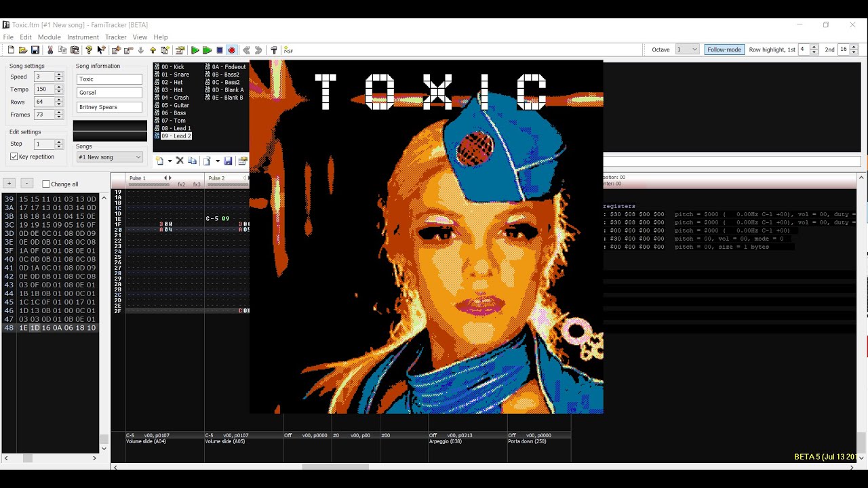Screen dimensions: 868x488
Task: Open the File menu
Action: (x=8, y=37)
